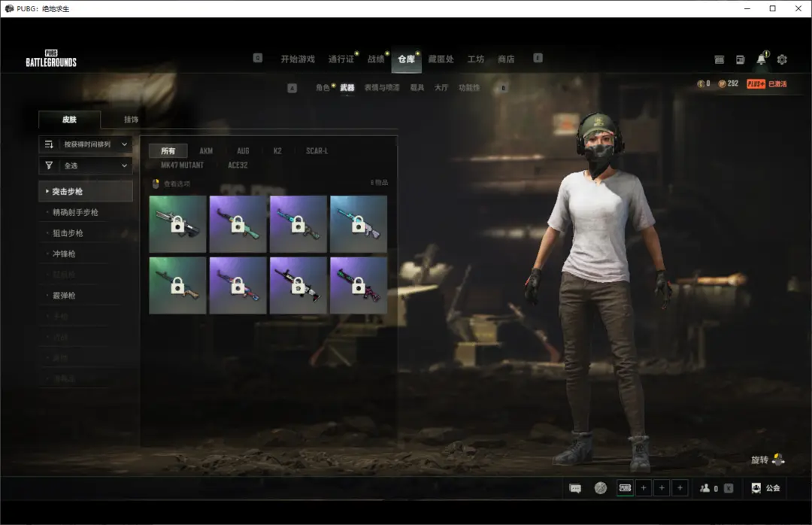812x525 pixels.
Task: Filter skins by SCAR-L
Action: point(317,151)
